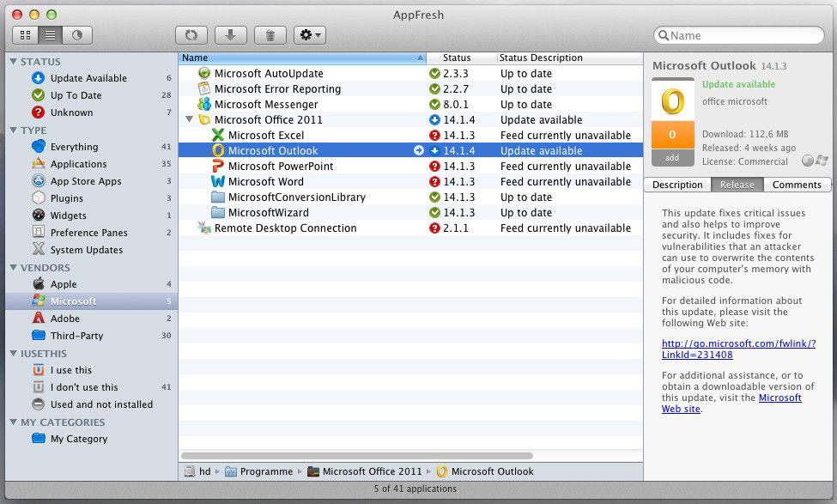Open the Comments tab
Viewport: 837px width, 504px height.
[x=797, y=185]
